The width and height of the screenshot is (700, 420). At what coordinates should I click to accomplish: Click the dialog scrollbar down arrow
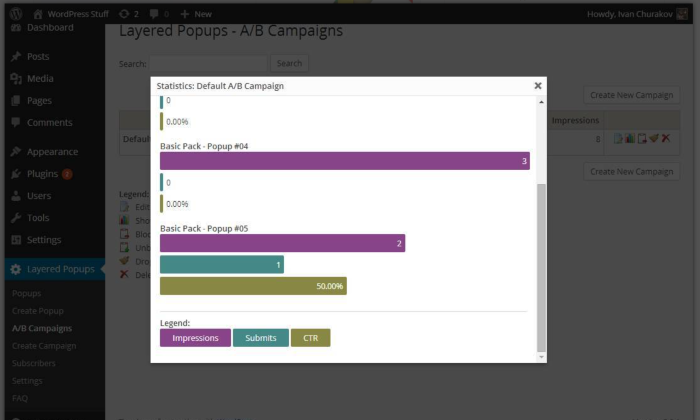541,357
